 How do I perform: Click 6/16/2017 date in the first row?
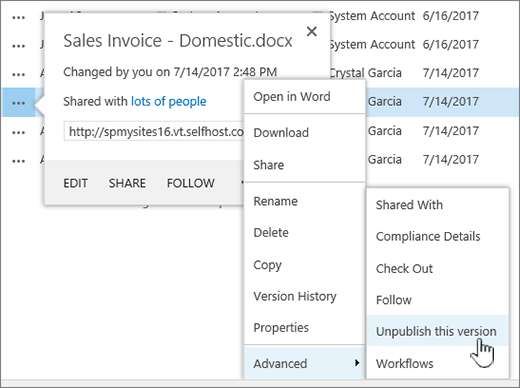point(451,16)
